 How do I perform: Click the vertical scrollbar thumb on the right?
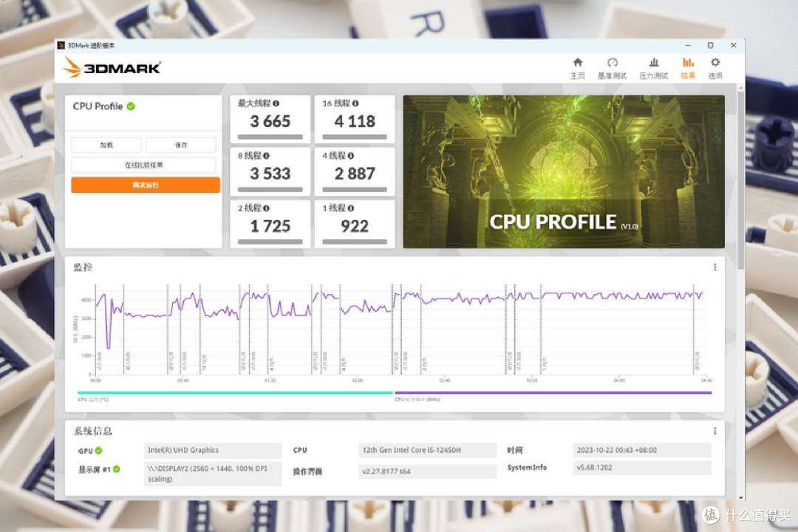[x=740, y=181]
